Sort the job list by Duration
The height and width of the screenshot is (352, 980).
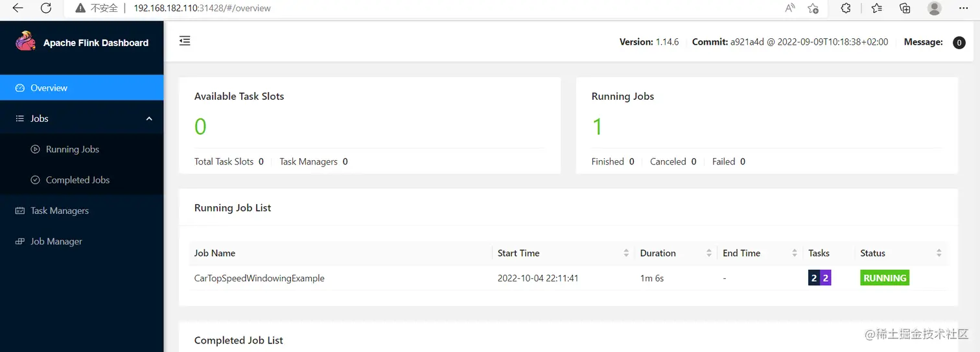[709, 253]
